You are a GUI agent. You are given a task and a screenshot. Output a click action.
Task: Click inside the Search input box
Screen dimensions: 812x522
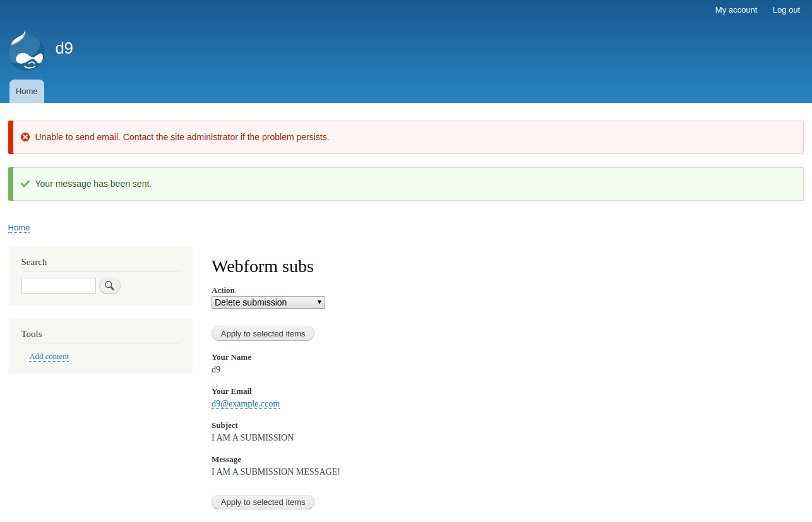pyautogui.click(x=58, y=285)
